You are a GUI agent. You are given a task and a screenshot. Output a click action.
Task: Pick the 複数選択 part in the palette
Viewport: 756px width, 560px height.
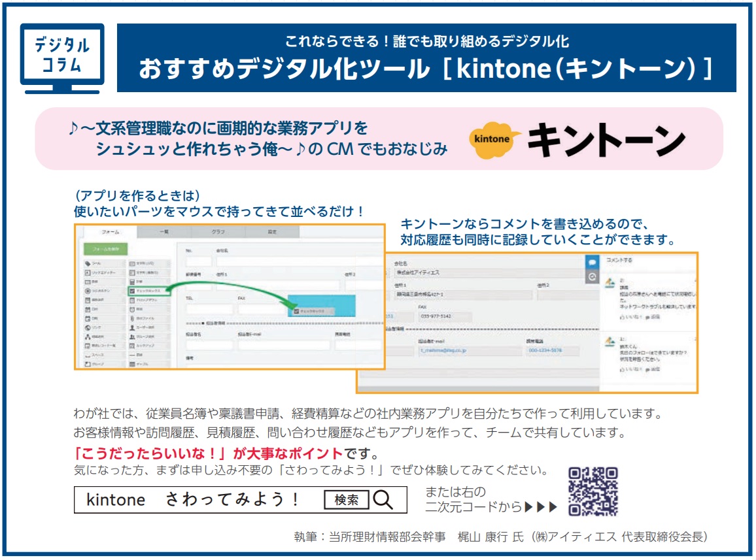(104, 300)
